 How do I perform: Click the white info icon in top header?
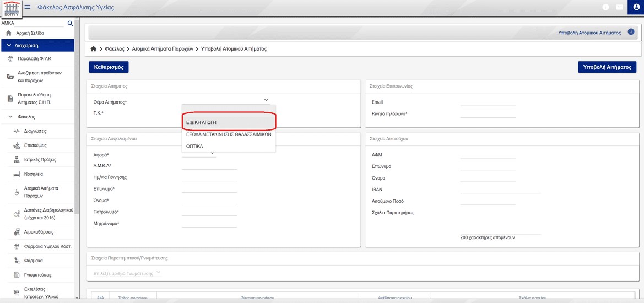tap(606, 7)
